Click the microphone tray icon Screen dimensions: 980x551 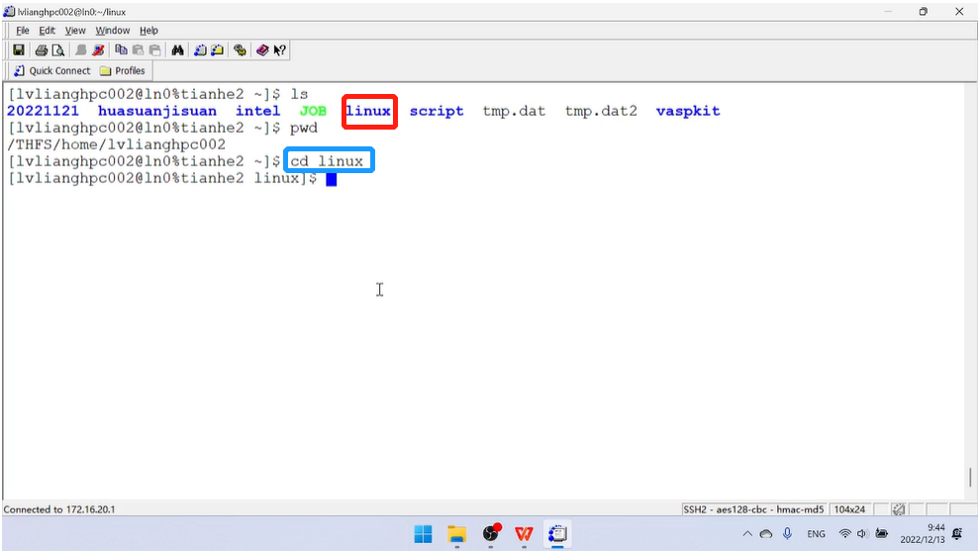pyautogui.click(x=788, y=533)
